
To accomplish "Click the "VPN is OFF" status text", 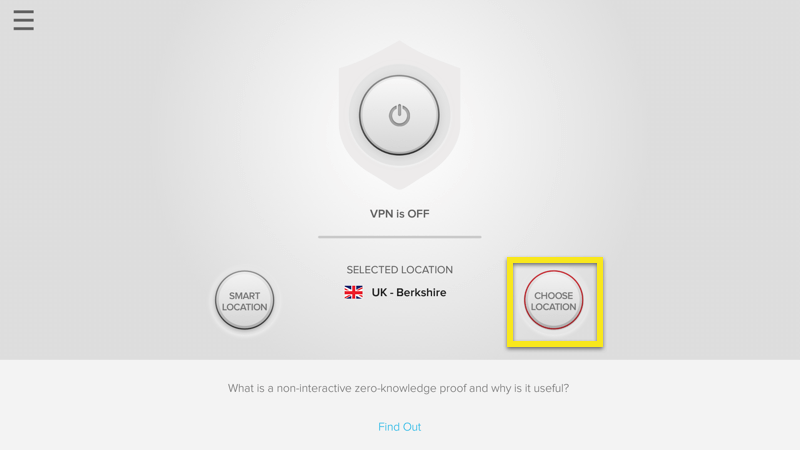I will (399, 214).
